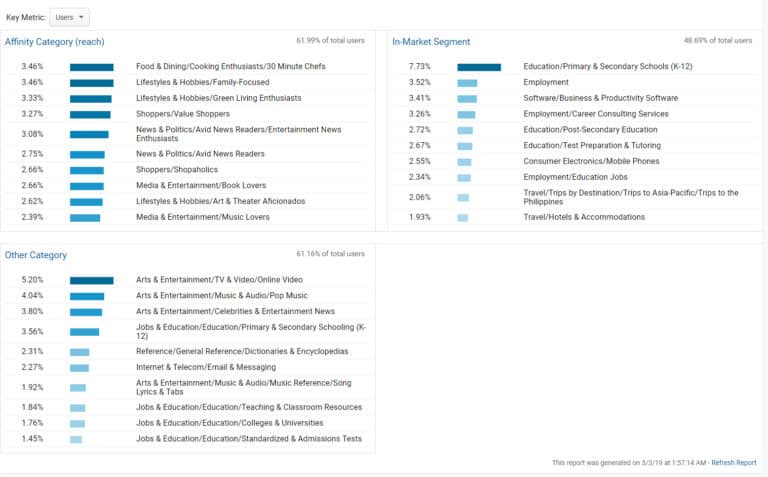Click the Arts & Entertainment/TV & Video/Online Video bar

click(x=91, y=280)
